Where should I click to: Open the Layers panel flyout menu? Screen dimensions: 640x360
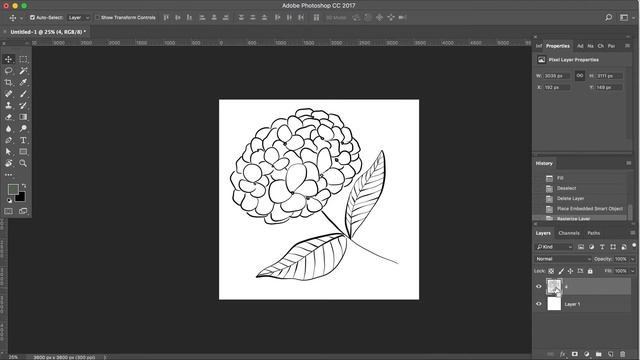(633, 233)
